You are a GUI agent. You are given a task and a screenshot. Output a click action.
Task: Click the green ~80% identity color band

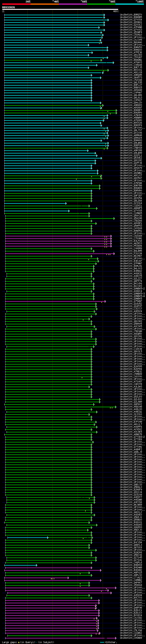click(101, 4)
